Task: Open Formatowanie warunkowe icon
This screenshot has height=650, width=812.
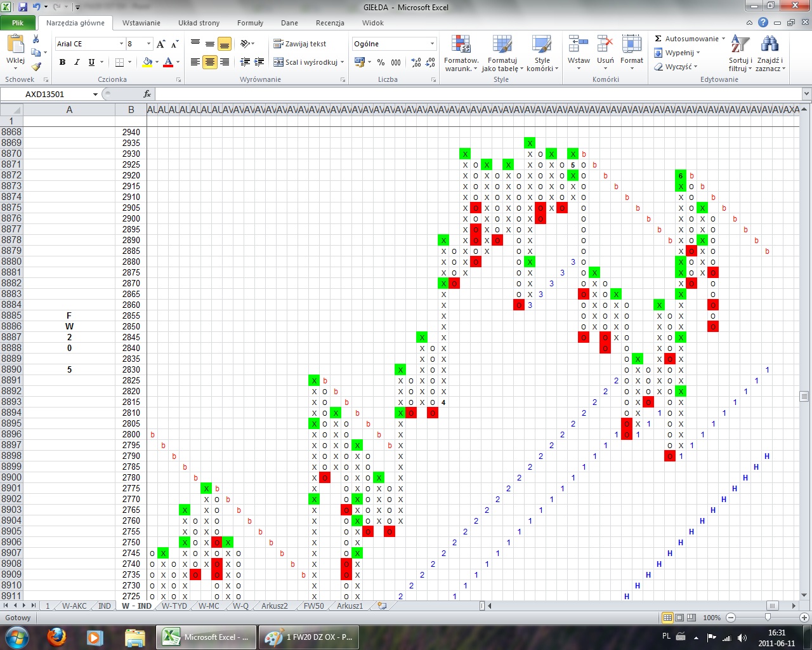Action: 461,46
